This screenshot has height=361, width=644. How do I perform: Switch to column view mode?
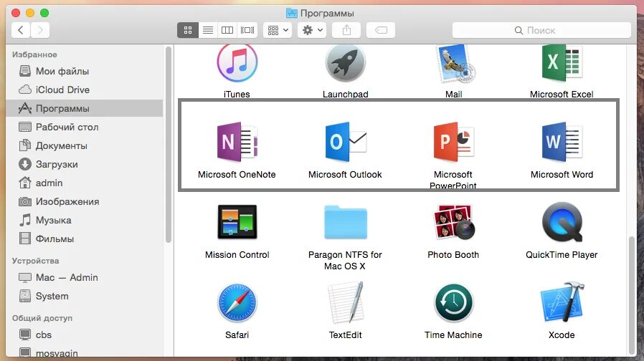227,30
